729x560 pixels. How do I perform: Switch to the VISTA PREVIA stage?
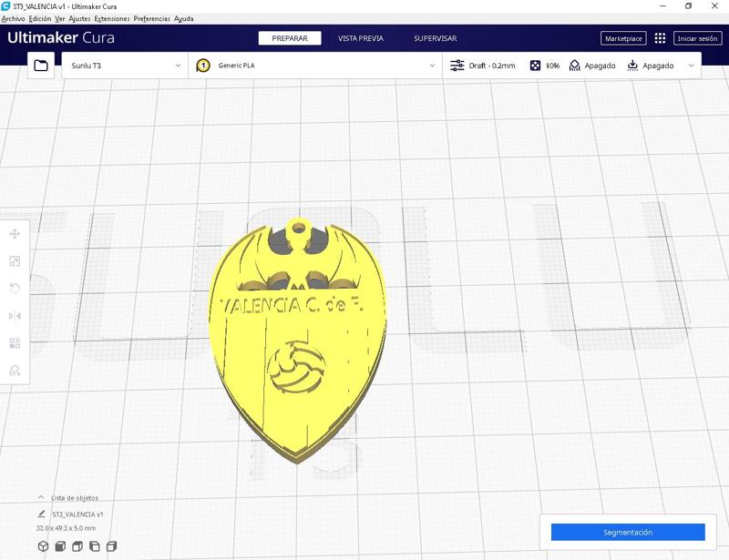(x=361, y=38)
